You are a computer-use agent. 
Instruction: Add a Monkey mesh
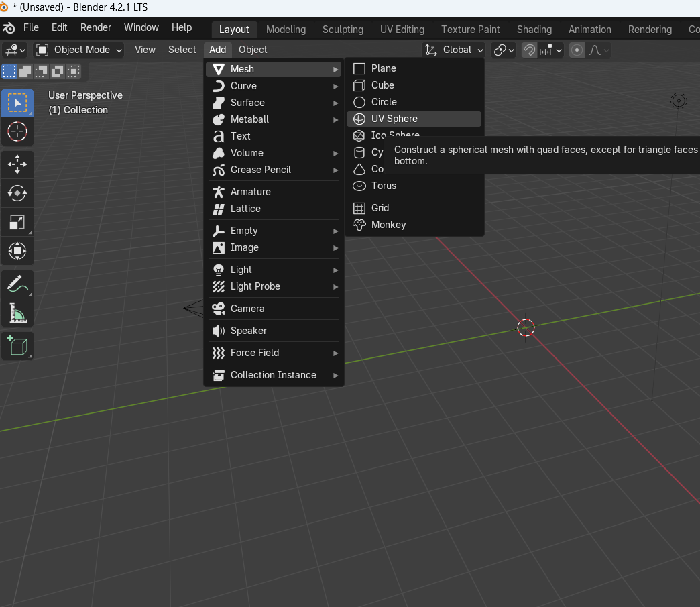(414, 225)
